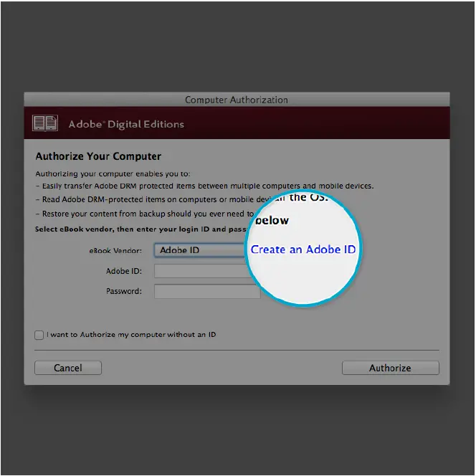Click the 'Authorizing your computer enables you to' text
Image resolution: width=476 pixels, height=476 pixels.
click(113, 174)
